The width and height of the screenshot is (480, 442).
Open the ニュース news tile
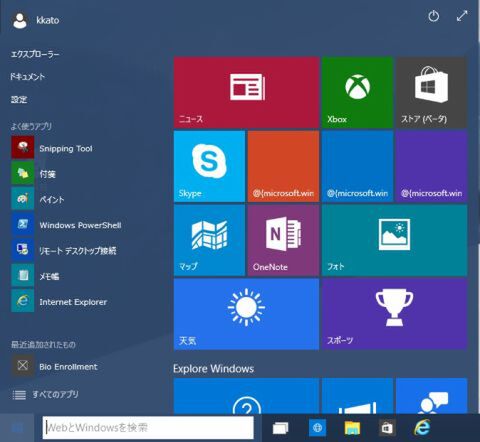point(246,92)
